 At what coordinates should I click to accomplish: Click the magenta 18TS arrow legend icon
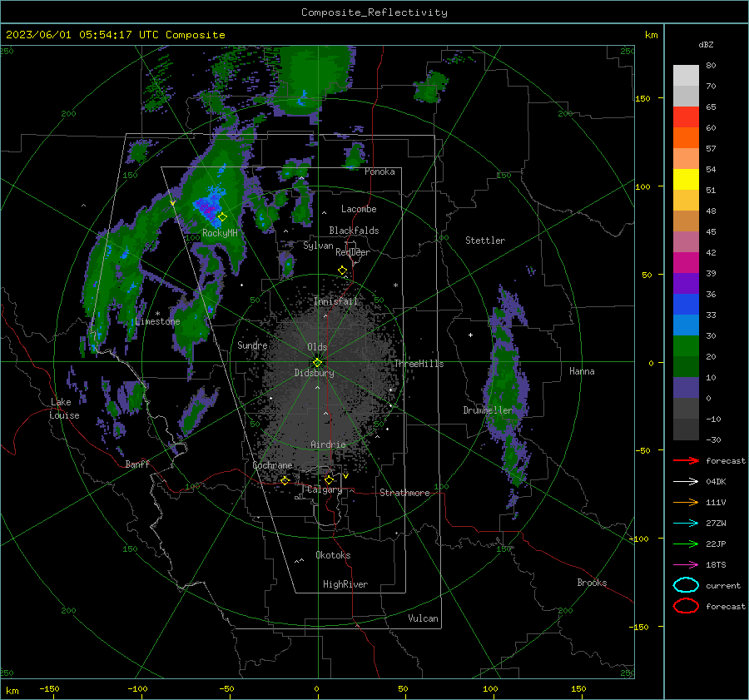(x=686, y=565)
